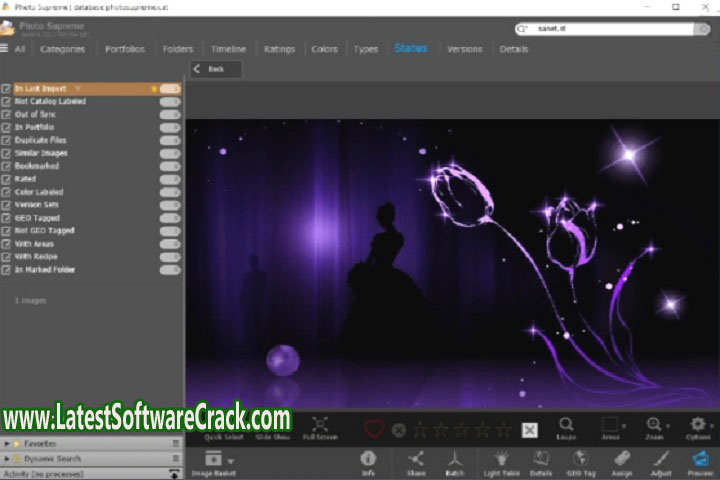Click the States tab
The width and height of the screenshot is (720, 480).
coord(411,48)
